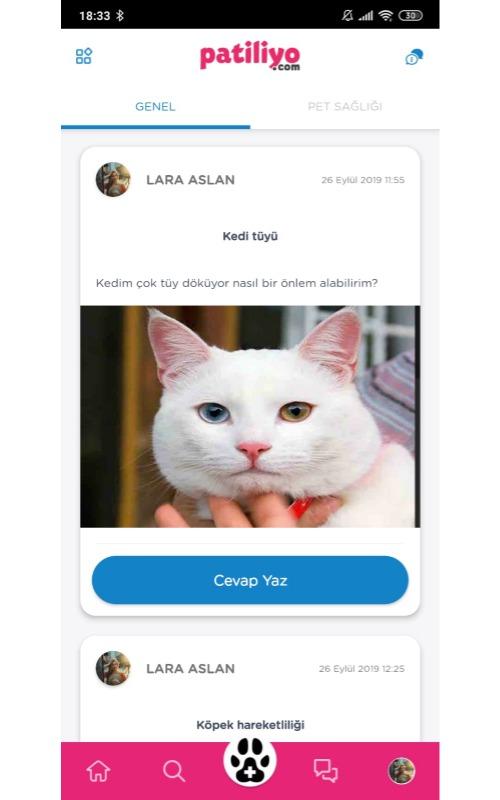Open the Köpek hareketliliği post title
The image size is (500, 800).
250,725
